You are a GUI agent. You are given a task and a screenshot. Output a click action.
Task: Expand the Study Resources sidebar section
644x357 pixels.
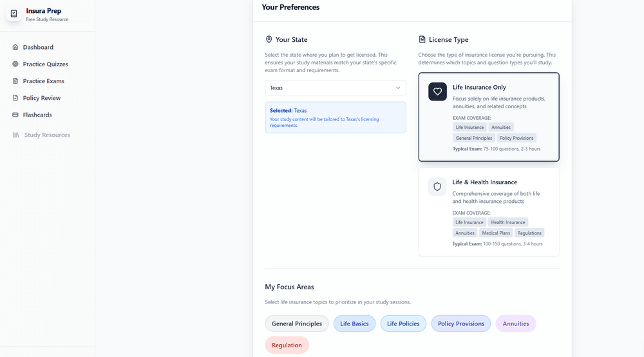47,135
